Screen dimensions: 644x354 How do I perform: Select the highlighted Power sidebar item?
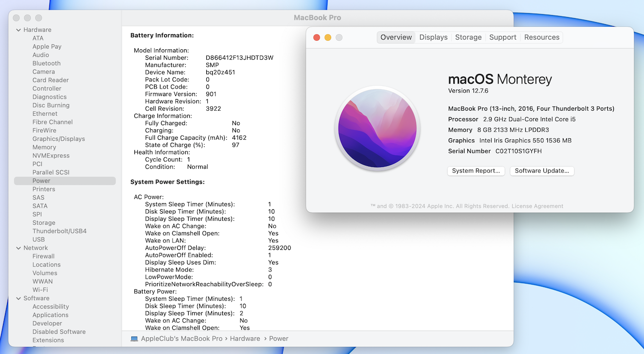click(65, 181)
